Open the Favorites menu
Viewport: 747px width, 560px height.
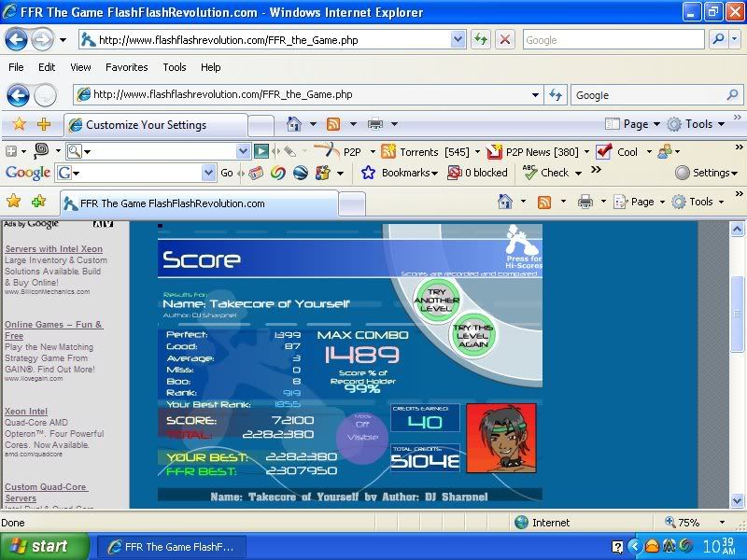click(x=126, y=67)
